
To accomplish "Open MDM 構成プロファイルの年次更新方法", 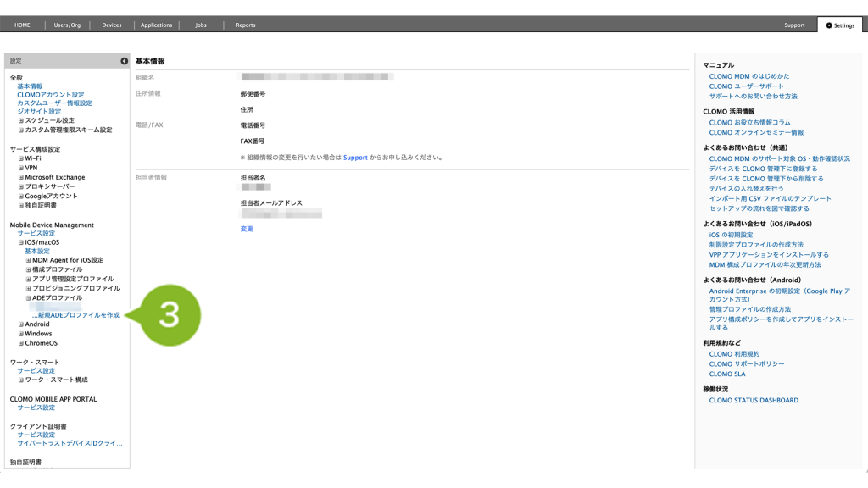I will pyautogui.click(x=765, y=265).
